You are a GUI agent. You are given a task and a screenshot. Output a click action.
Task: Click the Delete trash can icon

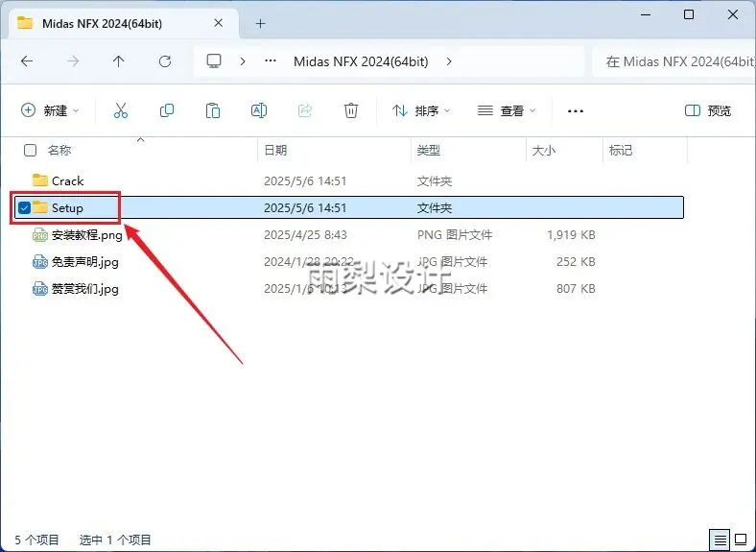point(351,110)
